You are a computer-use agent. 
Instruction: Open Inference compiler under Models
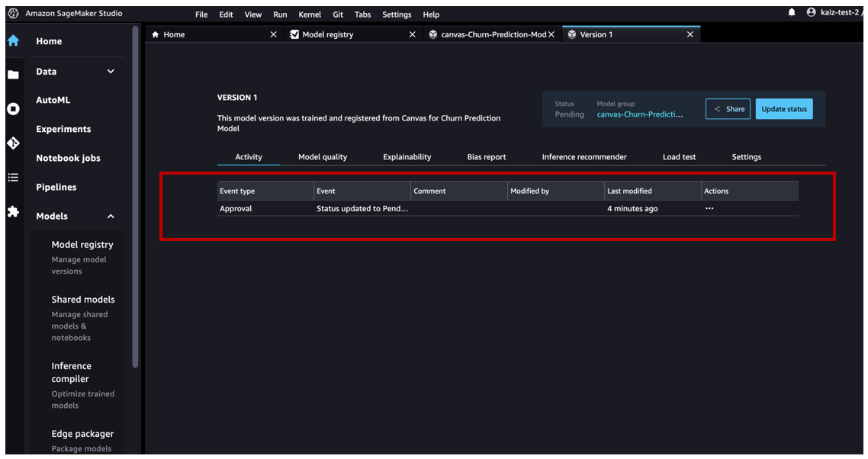point(72,373)
